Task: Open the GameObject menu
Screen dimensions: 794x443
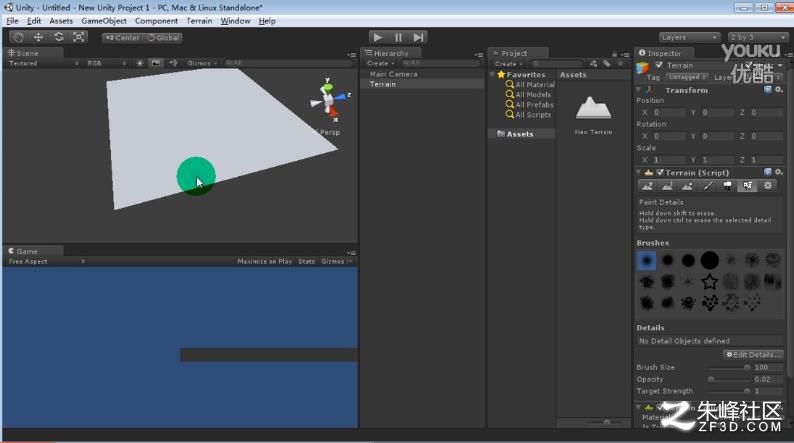Action: pyautogui.click(x=104, y=21)
